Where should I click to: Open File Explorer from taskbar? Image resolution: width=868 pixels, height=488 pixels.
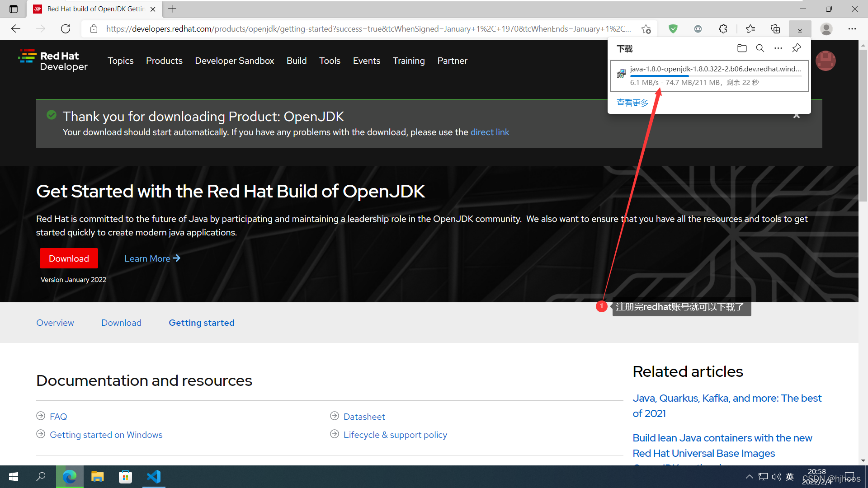97,477
